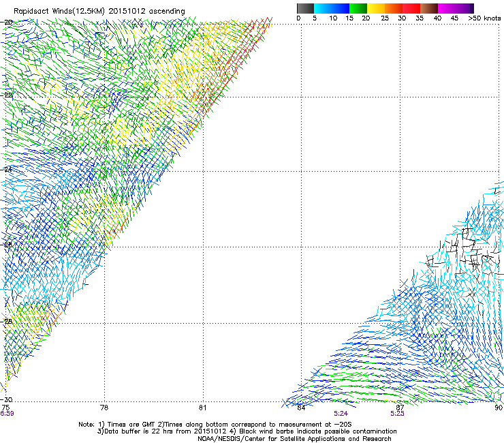The image size is (504, 443).
Task: Click the NOAA/NESDIS credit line
Action: coord(294,439)
